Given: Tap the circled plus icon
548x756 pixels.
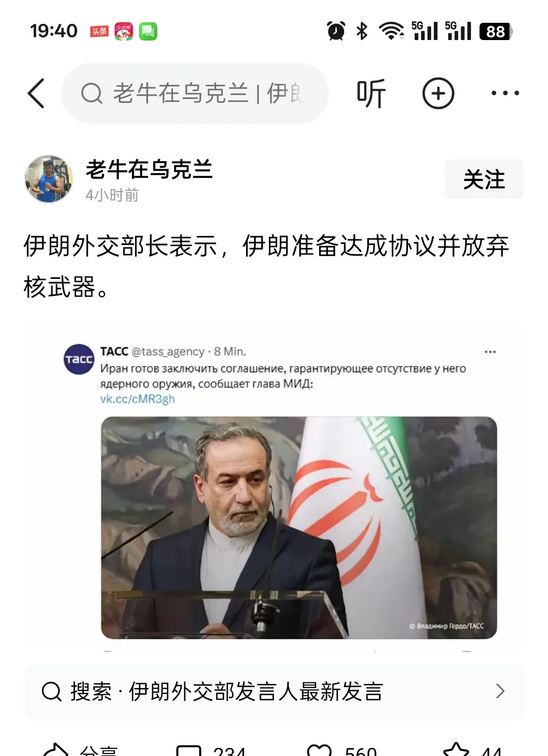Looking at the screenshot, I should [x=438, y=93].
